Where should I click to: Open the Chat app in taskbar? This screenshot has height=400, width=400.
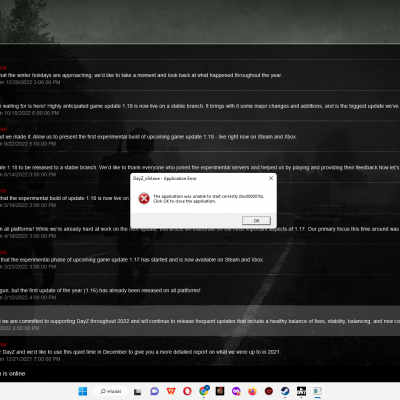point(154,391)
